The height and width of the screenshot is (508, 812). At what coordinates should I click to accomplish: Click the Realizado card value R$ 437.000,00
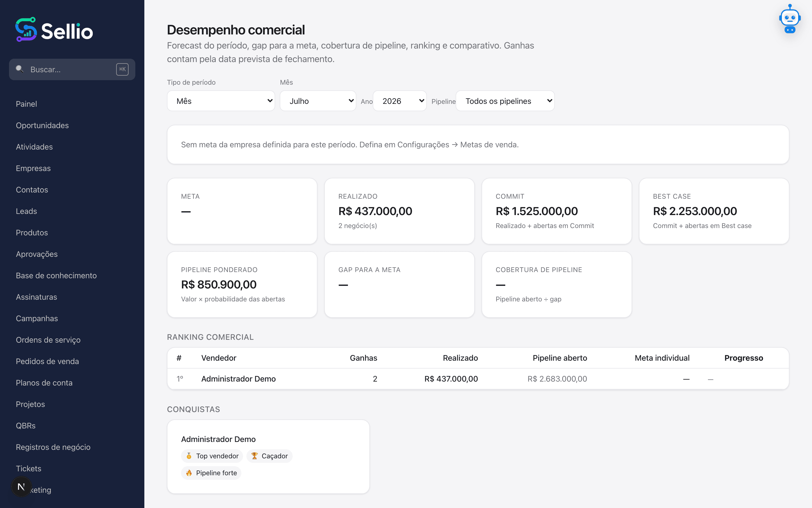(x=375, y=211)
